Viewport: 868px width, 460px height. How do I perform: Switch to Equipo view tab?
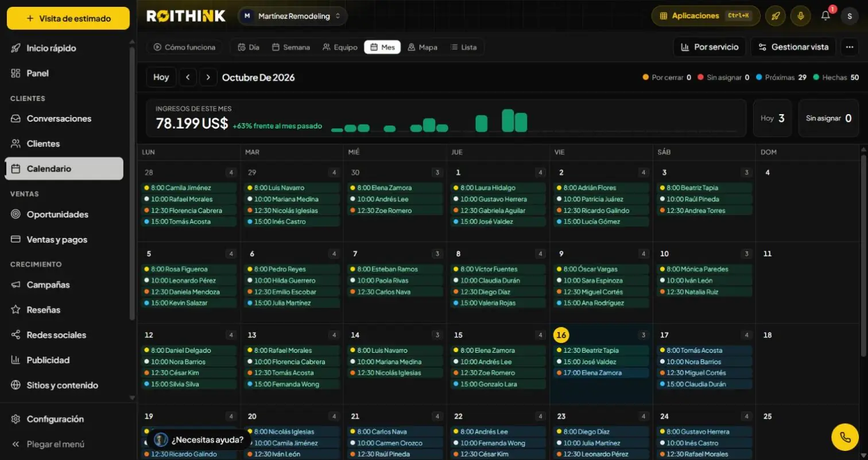coord(340,48)
